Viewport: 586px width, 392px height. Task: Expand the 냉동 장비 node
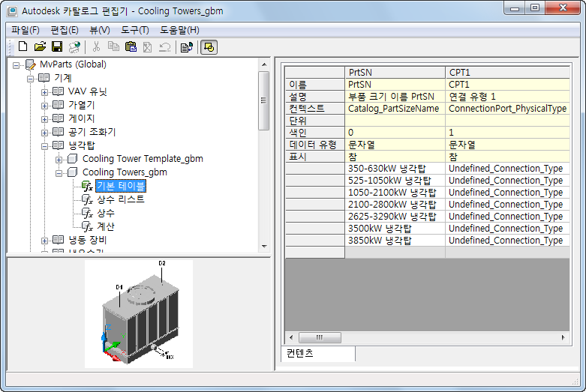coord(44,241)
